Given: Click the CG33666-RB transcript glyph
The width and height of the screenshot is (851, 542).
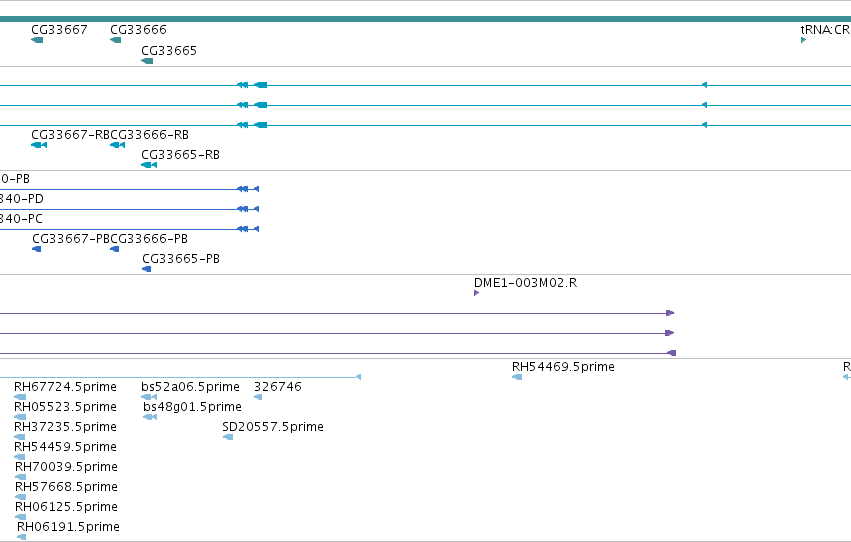Looking at the screenshot, I should 118,145.
